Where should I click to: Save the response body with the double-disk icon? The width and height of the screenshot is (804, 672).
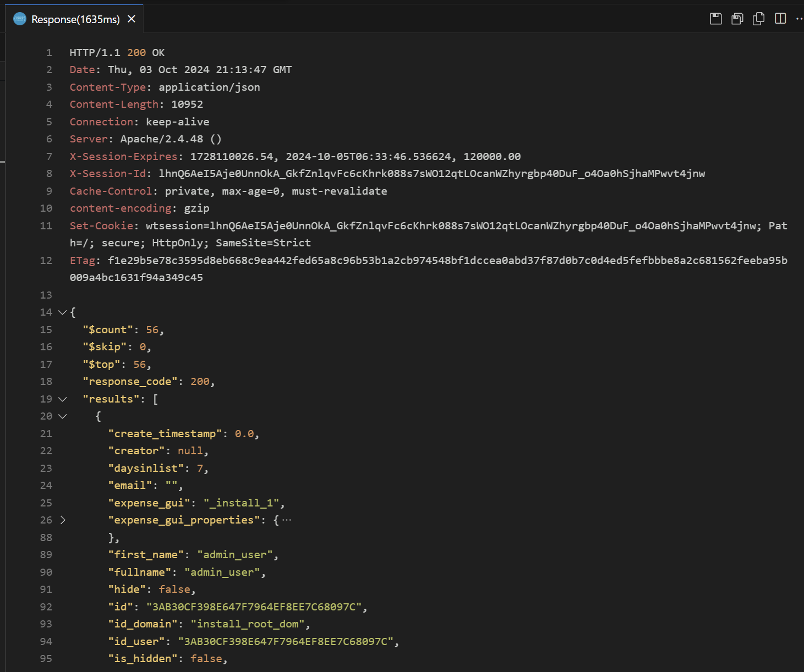[x=737, y=19]
